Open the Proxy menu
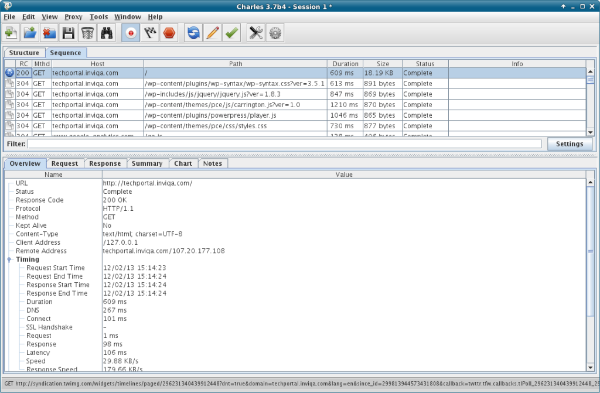600x393 pixels. (73, 17)
